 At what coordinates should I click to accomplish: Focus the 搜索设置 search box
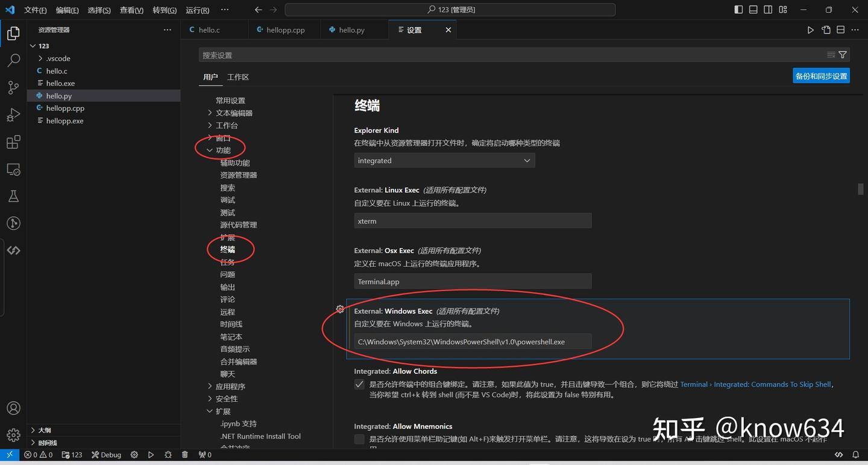tap(512, 55)
